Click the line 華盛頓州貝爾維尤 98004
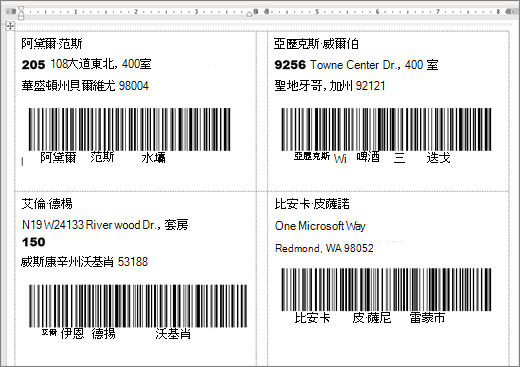Image resolution: width=520 pixels, height=367 pixels. pyautogui.click(x=85, y=86)
